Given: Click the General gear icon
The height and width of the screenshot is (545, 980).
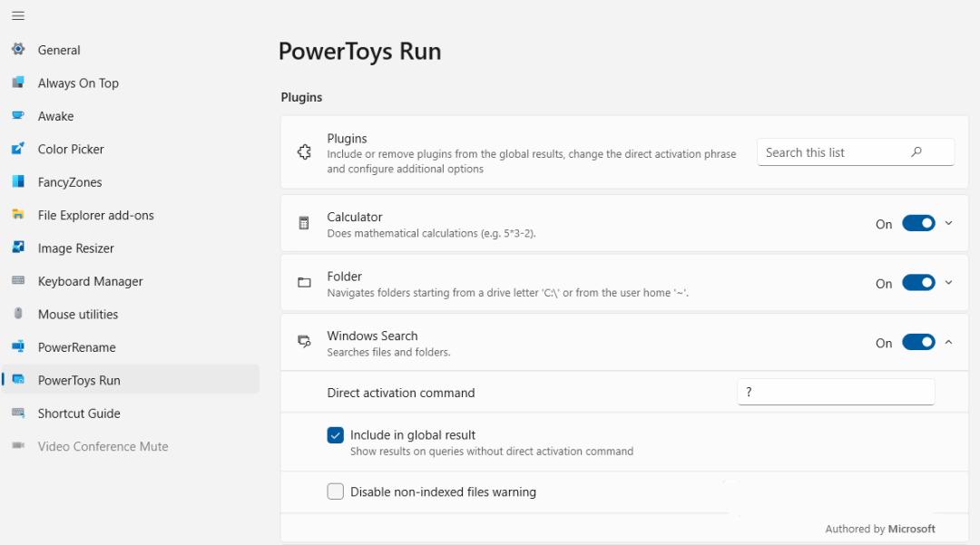Looking at the screenshot, I should 18,50.
